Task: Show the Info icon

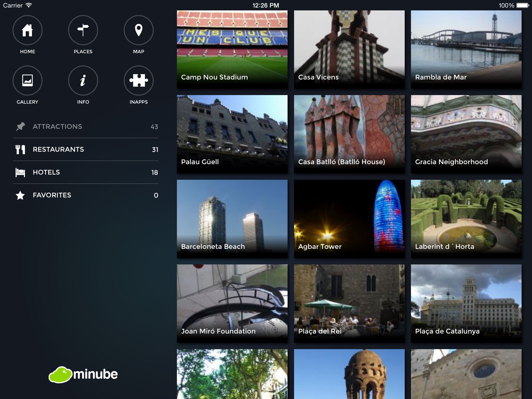Action: [x=83, y=81]
